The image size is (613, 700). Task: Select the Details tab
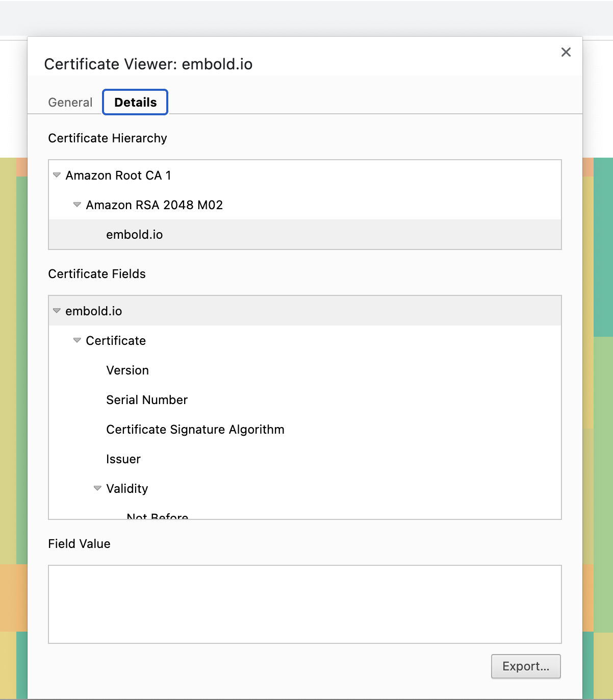(135, 102)
